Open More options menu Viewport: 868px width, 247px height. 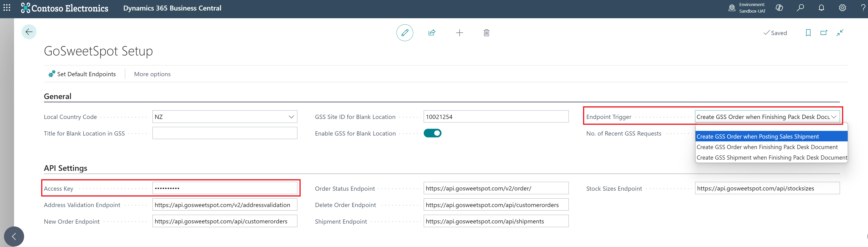click(152, 74)
